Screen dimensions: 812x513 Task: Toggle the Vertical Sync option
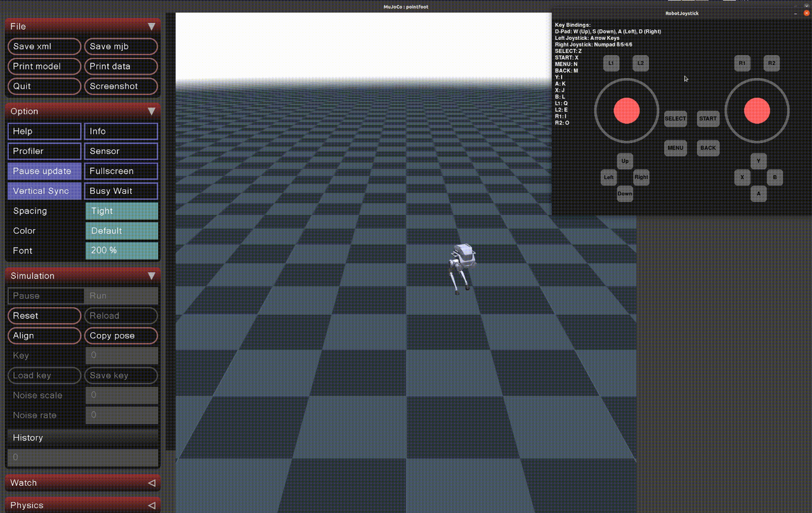click(x=44, y=191)
